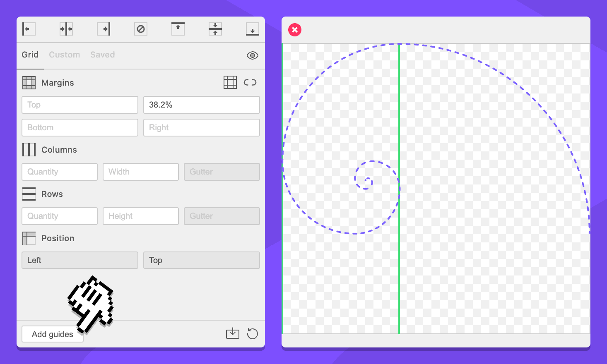Viewport: 607px width, 364px height.
Task: Add guide to bottom edge icon
Action: point(252,29)
